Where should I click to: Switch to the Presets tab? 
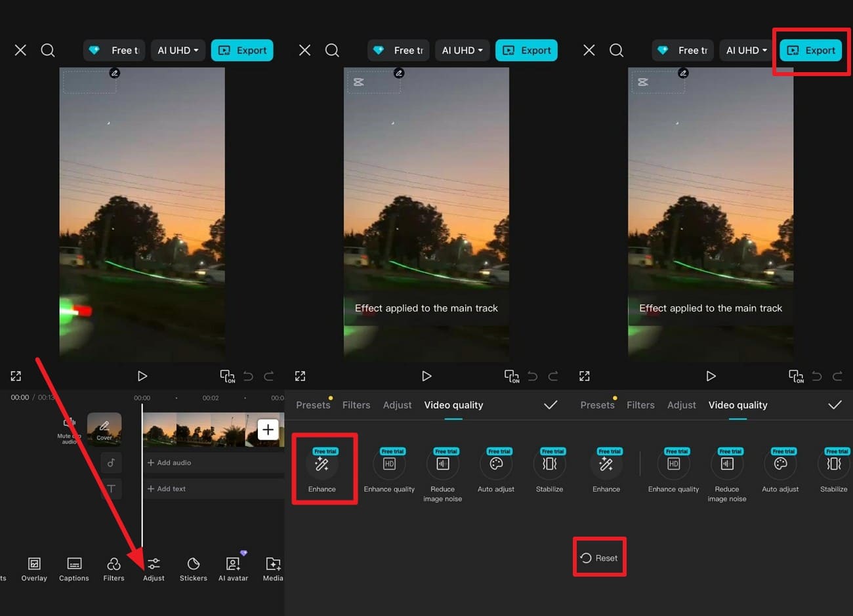(x=313, y=405)
